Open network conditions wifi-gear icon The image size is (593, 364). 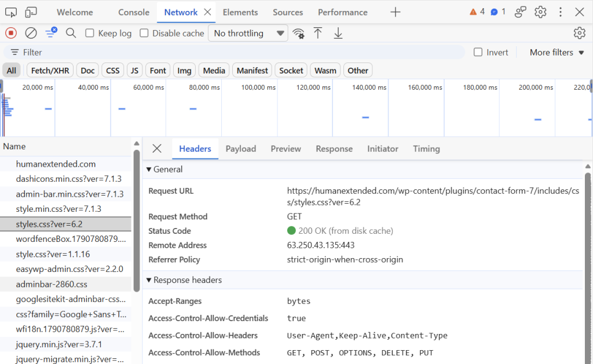(x=298, y=34)
